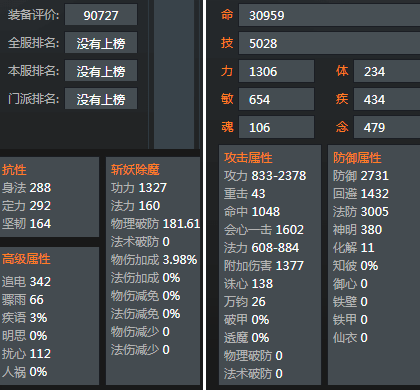Click the 功力 1327 entry
This screenshot has width=420, height=390.
pyautogui.click(x=139, y=188)
